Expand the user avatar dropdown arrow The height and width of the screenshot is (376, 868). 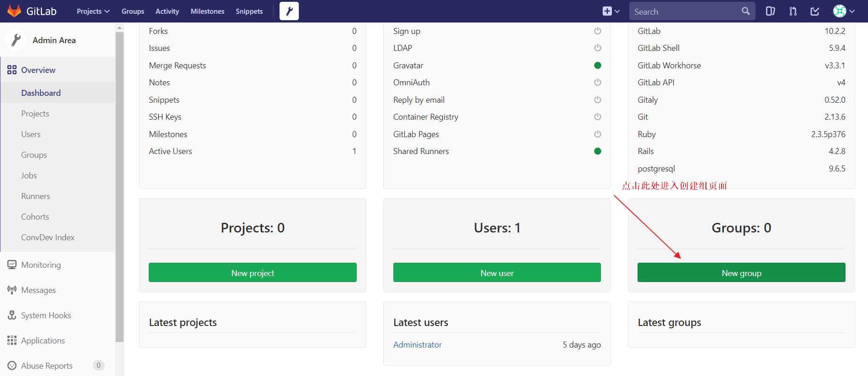pyautogui.click(x=852, y=11)
